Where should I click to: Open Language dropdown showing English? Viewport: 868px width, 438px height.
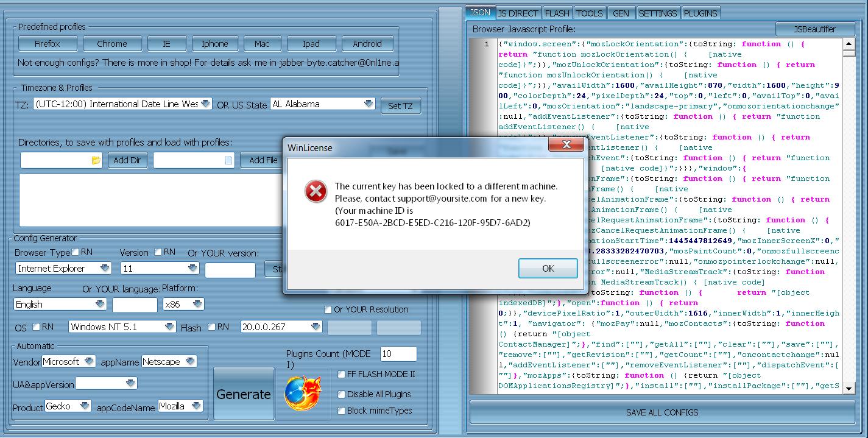[60, 304]
